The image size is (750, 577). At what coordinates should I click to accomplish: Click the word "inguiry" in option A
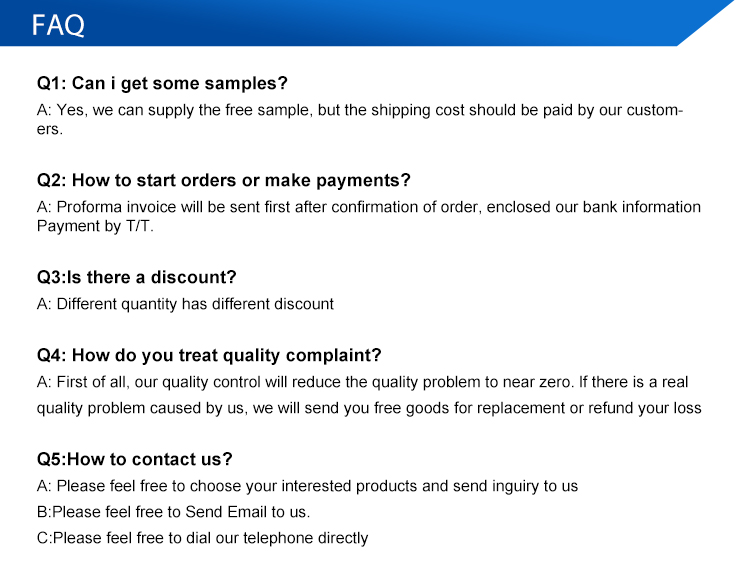(495, 486)
